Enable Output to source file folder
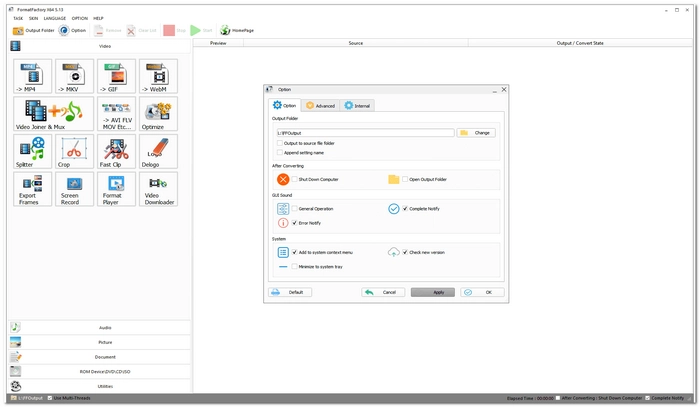The width and height of the screenshot is (700, 407). click(x=280, y=143)
